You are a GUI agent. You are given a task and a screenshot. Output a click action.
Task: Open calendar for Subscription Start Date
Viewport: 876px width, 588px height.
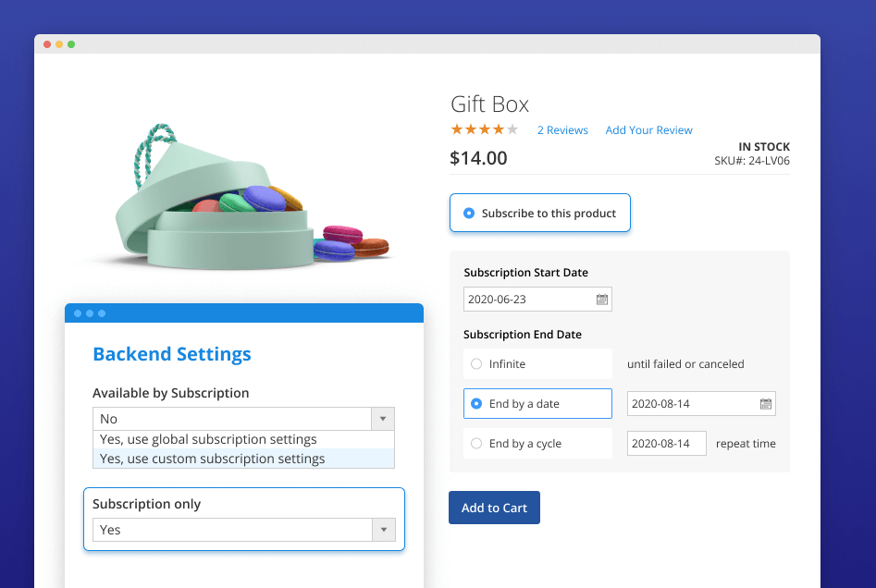point(601,300)
